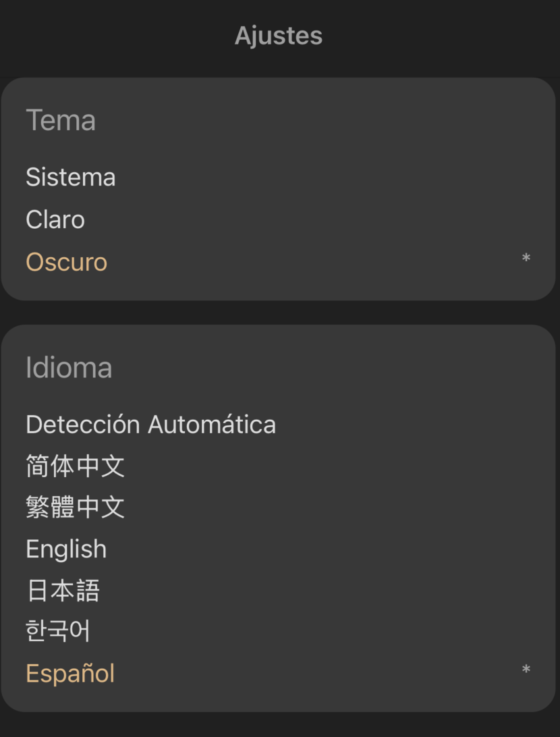Pick 한국어 in the Idioma list
Image resolution: width=560 pixels, height=737 pixels.
coord(58,632)
